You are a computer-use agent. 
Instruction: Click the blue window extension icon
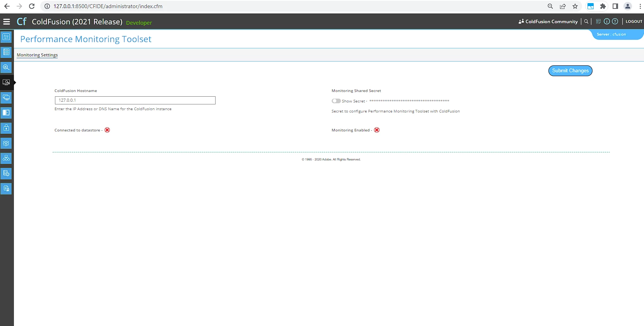click(591, 6)
